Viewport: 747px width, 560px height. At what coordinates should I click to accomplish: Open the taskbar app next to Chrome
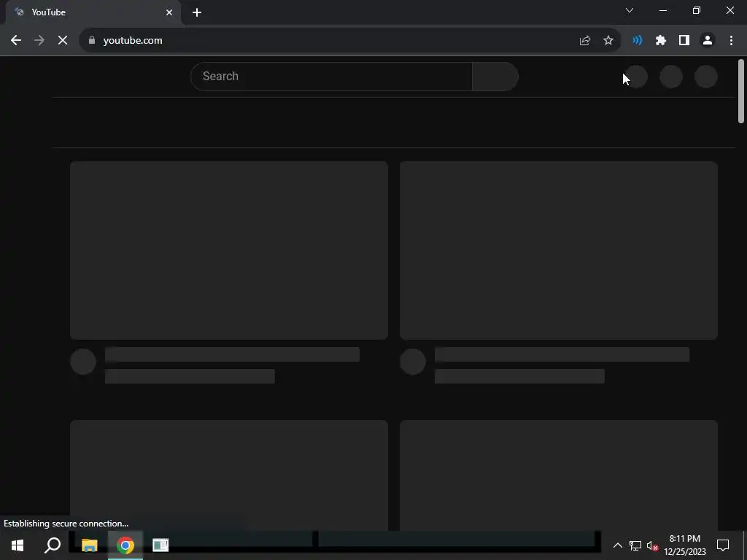point(160,545)
